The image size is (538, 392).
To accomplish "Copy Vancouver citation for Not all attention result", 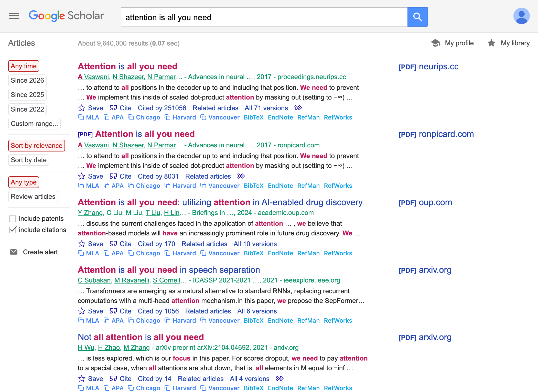I will click(x=220, y=388).
